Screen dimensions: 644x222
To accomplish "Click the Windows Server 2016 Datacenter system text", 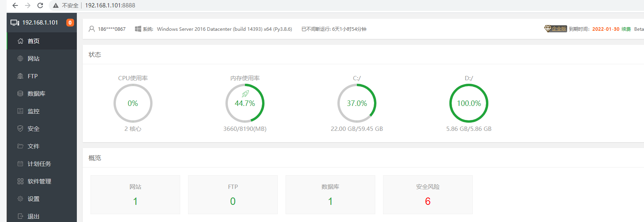I will click(224, 29).
